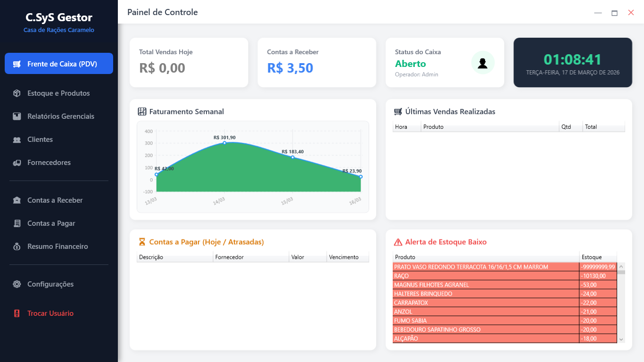The image size is (644, 362).
Task: Click the red logout icon next to Trocar Usuário
Action: 17,313
